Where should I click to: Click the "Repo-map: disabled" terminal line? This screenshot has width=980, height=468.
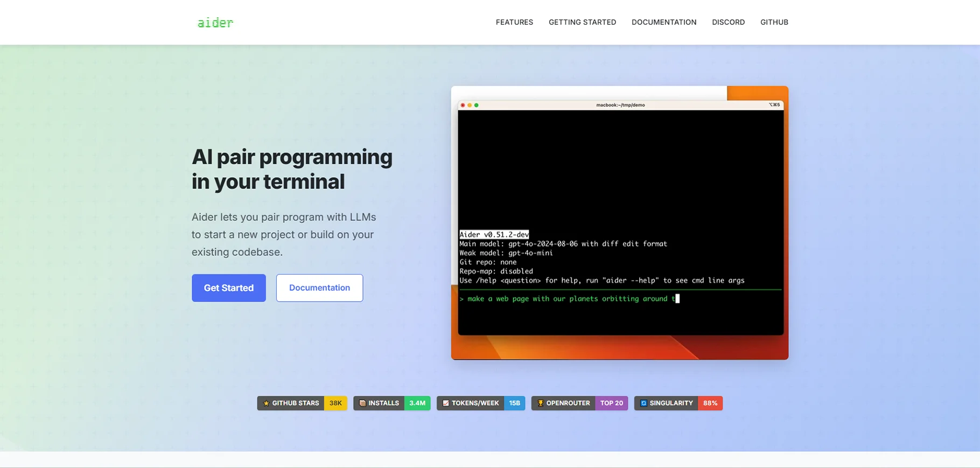point(496,271)
